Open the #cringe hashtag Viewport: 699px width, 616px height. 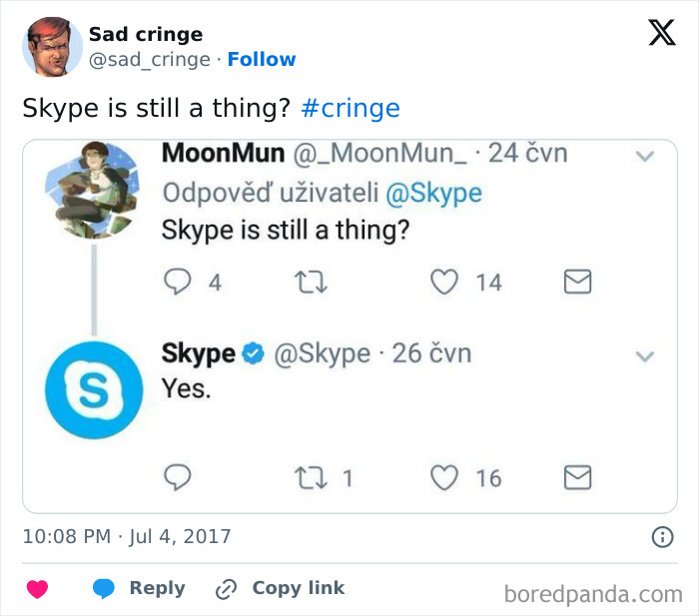tap(350, 108)
